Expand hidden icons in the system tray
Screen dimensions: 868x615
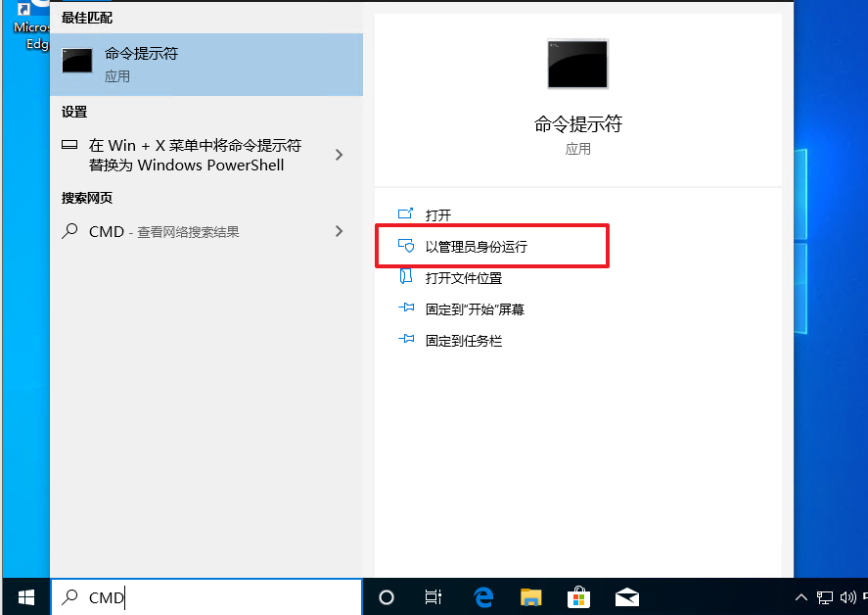point(800,596)
